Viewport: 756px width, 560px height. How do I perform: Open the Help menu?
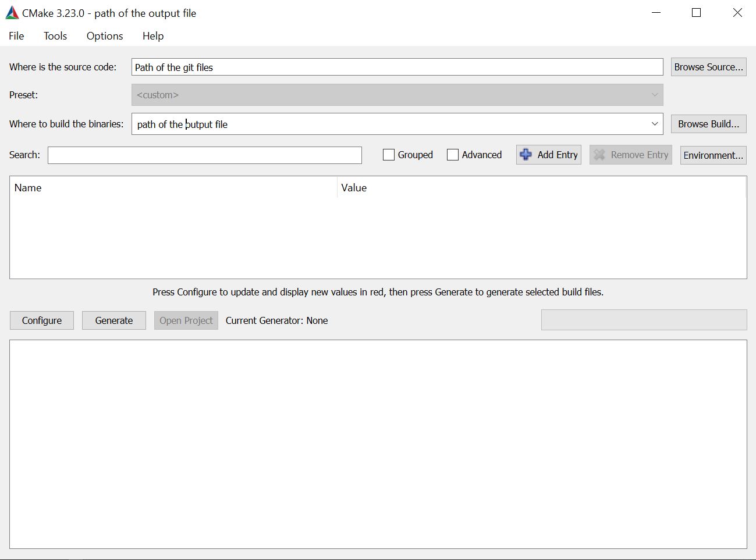pyautogui.click(x=153, y=36)
